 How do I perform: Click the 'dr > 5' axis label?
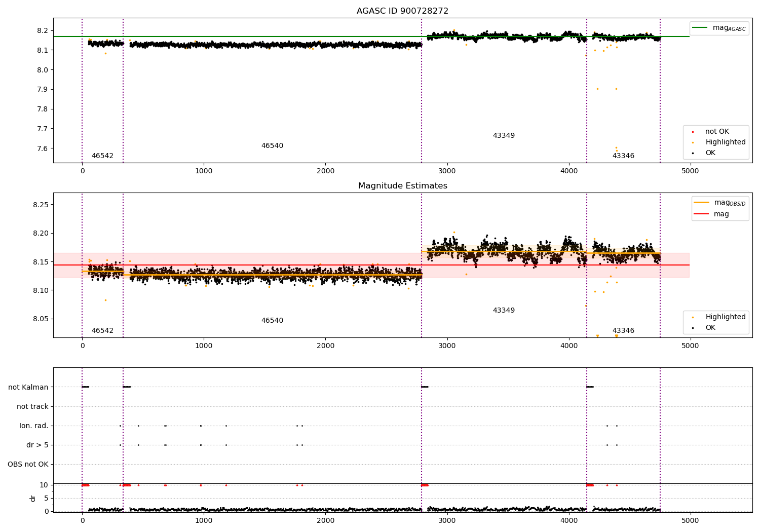coord(37,445)
